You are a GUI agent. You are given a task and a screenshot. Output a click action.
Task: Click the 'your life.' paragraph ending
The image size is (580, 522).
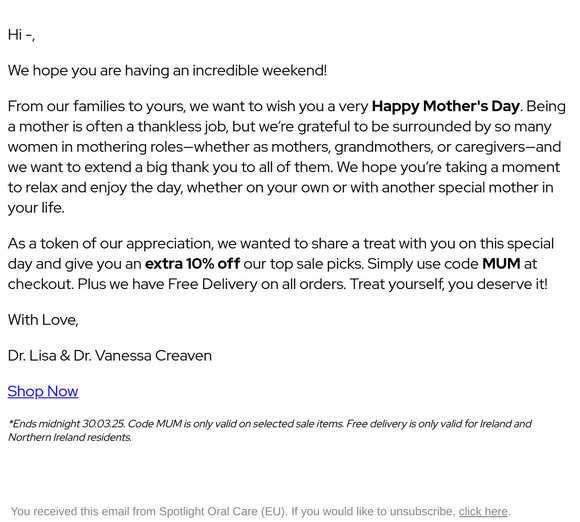36,208
